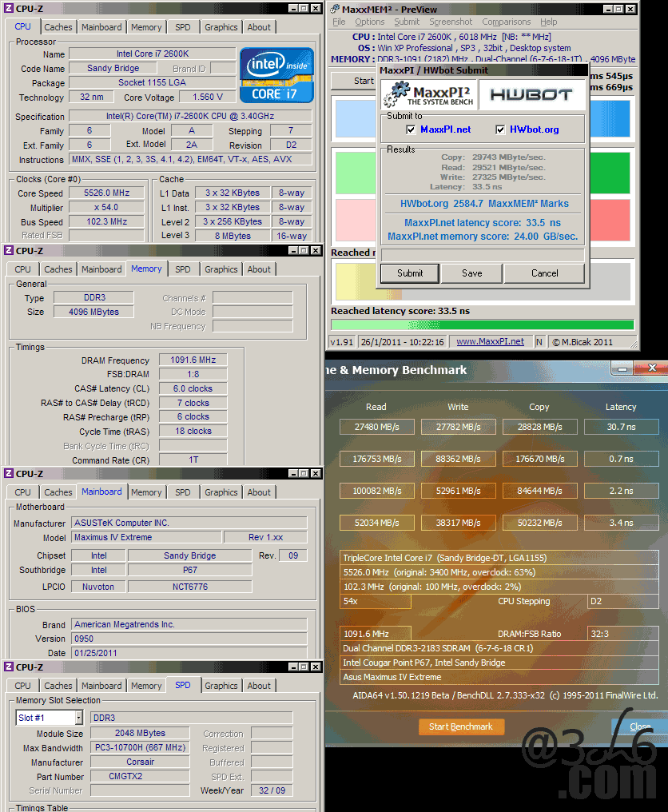Click Submit button in HWbot Submit dialog
Screen dimensions: 668x812
[x=410, y=273]
